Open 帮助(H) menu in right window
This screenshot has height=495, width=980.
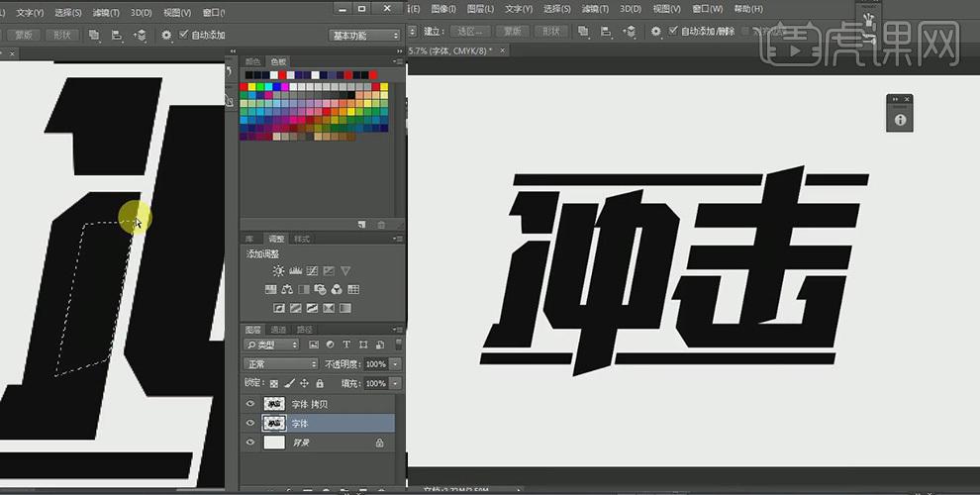coord(748,9)
